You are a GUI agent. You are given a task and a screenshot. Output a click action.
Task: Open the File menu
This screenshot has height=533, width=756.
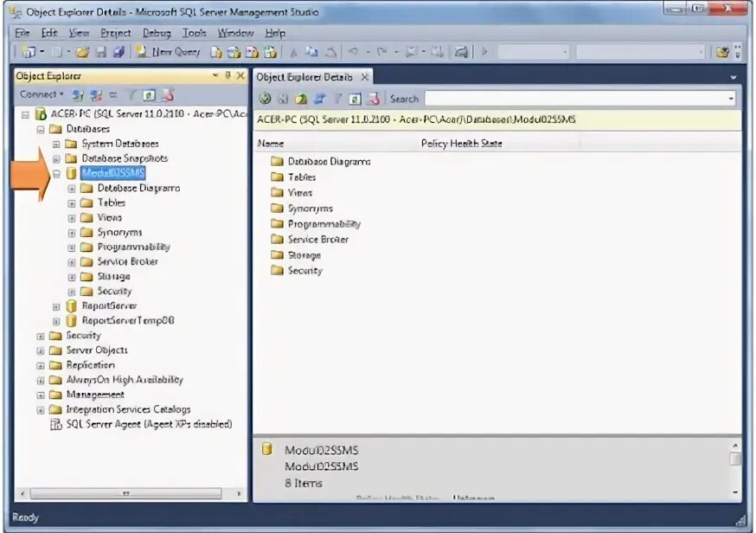coord(22,33)
